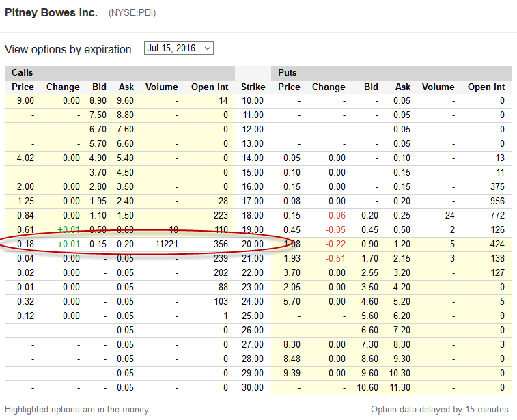
Task: Click Calls Open Int column header
Action: (x=210, y=87)
